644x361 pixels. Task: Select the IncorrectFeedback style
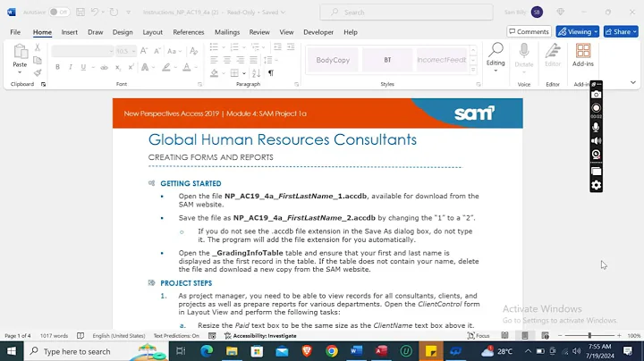pyautogui.click(x=442, y=60)
